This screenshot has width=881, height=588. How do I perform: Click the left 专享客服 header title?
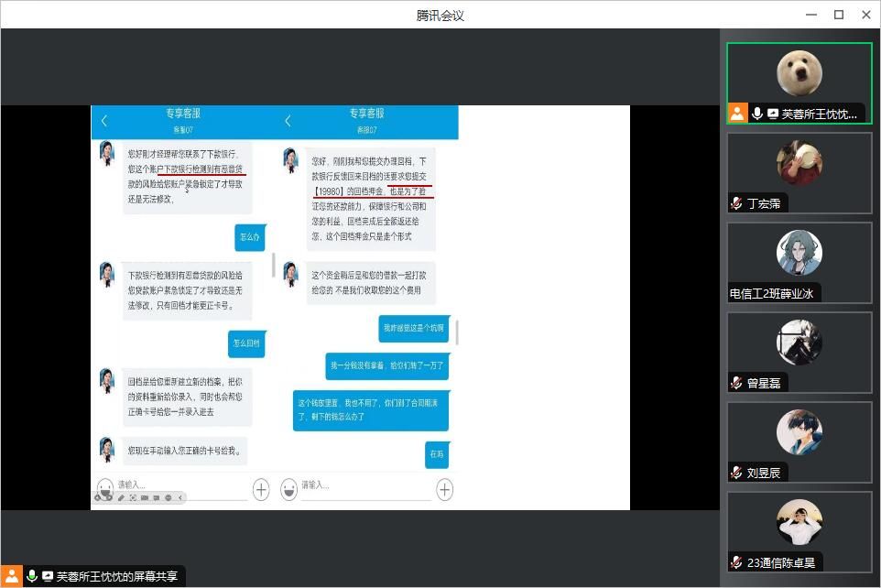click(x=183, y=114)
